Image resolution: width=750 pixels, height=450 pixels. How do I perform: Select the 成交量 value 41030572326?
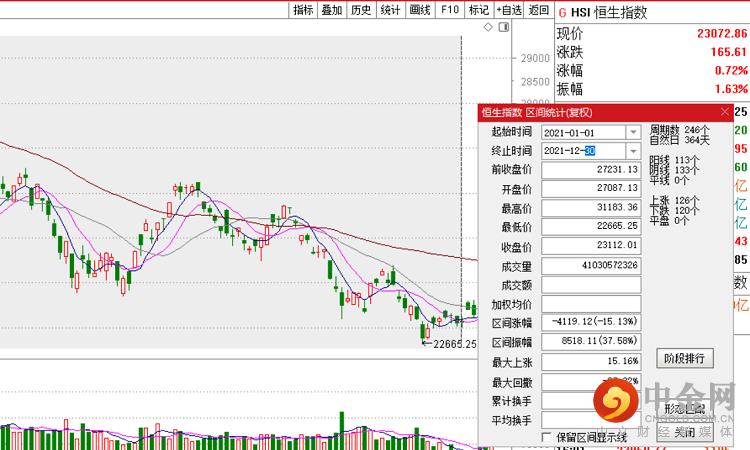591,265
